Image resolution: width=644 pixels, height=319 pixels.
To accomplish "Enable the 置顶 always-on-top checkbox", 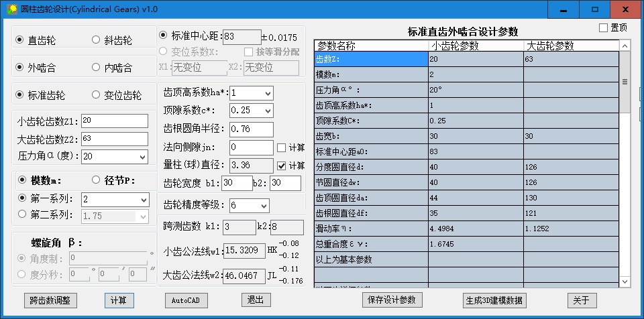I will [603, 27].
